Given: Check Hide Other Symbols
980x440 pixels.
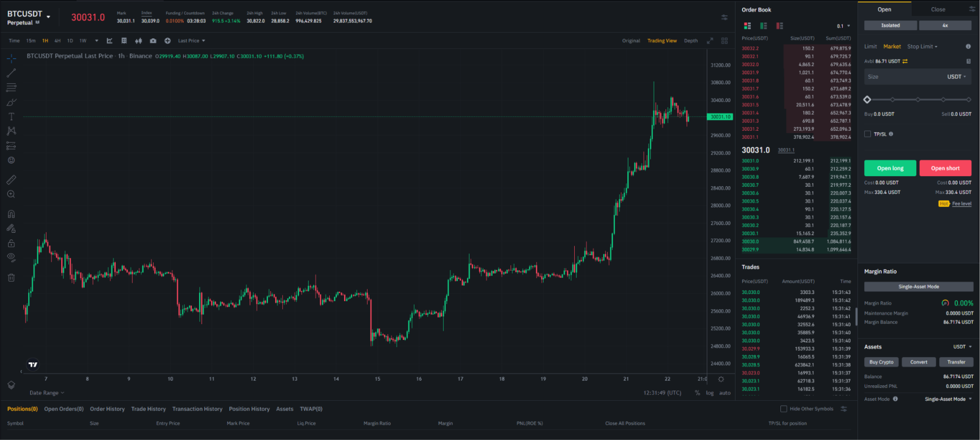Looking at the screenshot, I should tap(783, 409).
